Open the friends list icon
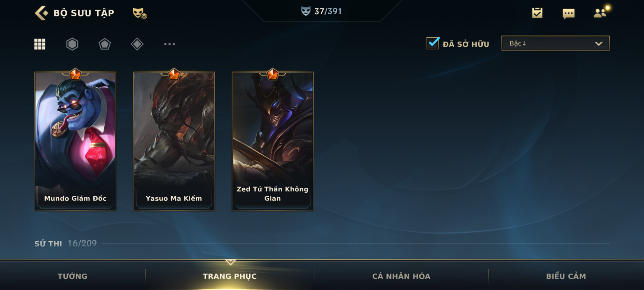The height and width of the screenshot is (290, 644). [x=600, y=13]
